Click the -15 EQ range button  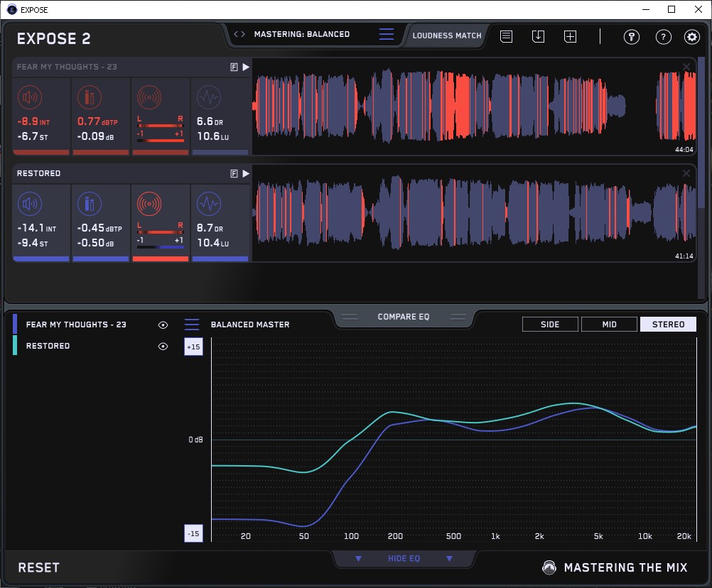coord(193,533)
